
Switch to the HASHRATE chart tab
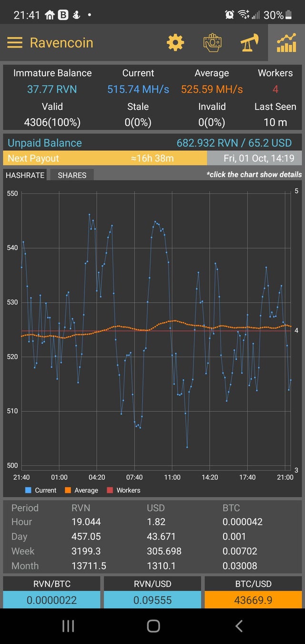pos(25,175)
